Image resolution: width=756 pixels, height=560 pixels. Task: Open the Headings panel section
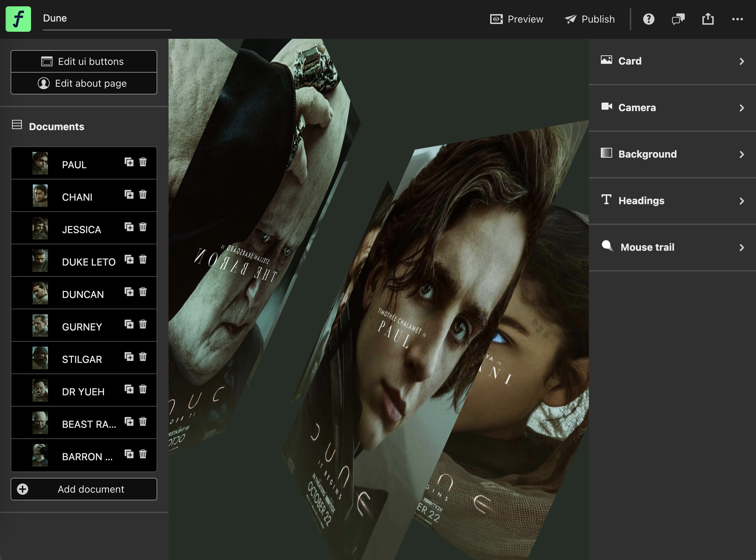[672, 201]
